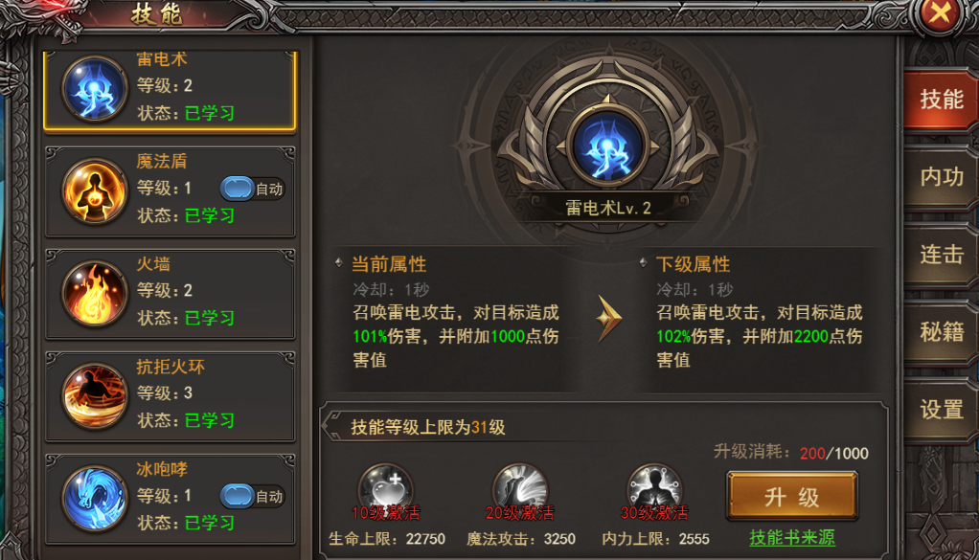The width and height of the screenshot is (979, 560).
Task: Open the 内功 tab
Action: click(x=941, y=177)
